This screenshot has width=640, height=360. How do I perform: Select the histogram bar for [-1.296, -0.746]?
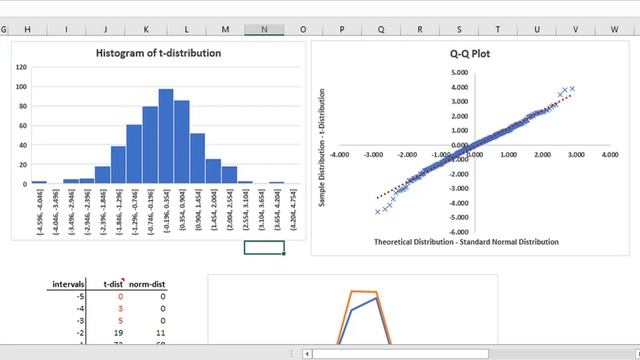tap(134, 154)
